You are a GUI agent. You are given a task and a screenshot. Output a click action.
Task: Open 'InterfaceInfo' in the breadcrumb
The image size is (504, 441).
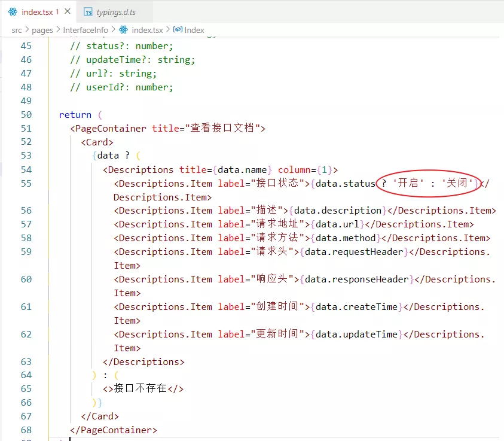(x=85, y=31)
